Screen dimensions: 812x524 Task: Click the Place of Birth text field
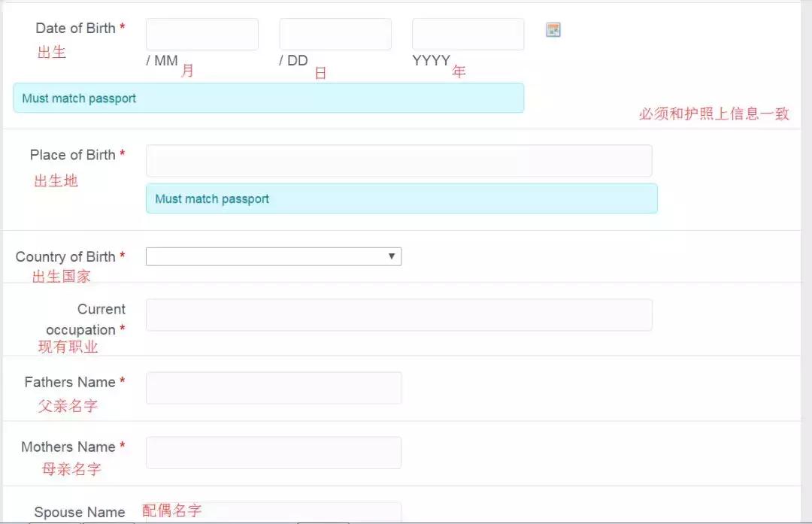(398, 161)
